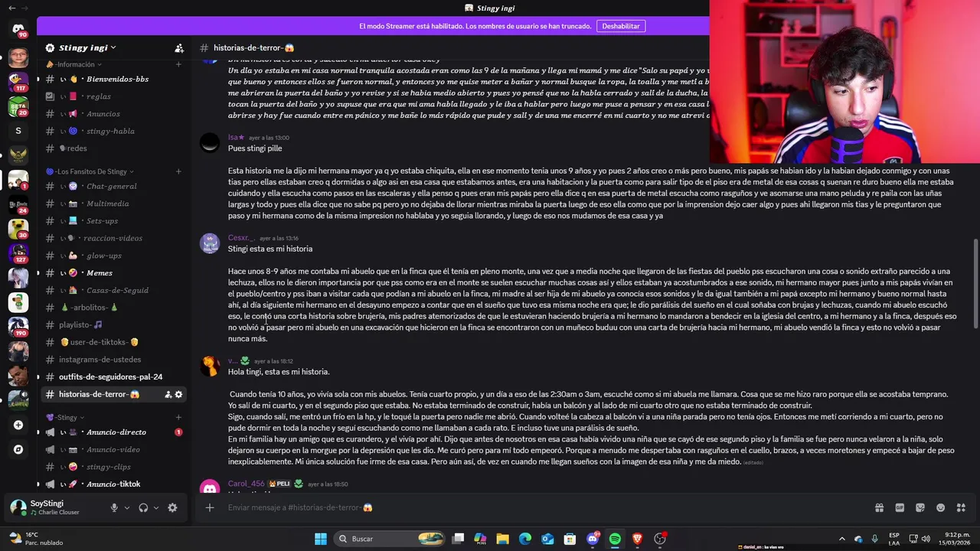Open the sticker picker icon
This screenshot has height=551, width=980.
coord(920,507)
